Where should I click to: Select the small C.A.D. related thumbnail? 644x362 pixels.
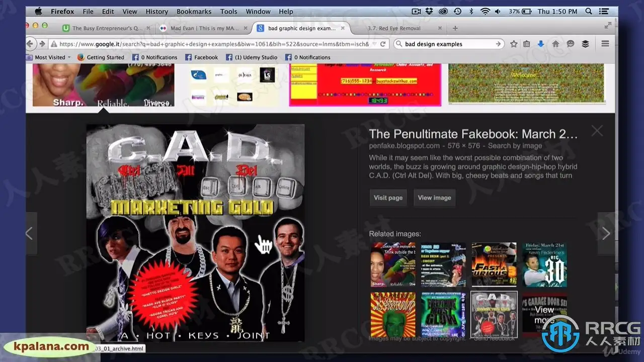tap(494, 315)
